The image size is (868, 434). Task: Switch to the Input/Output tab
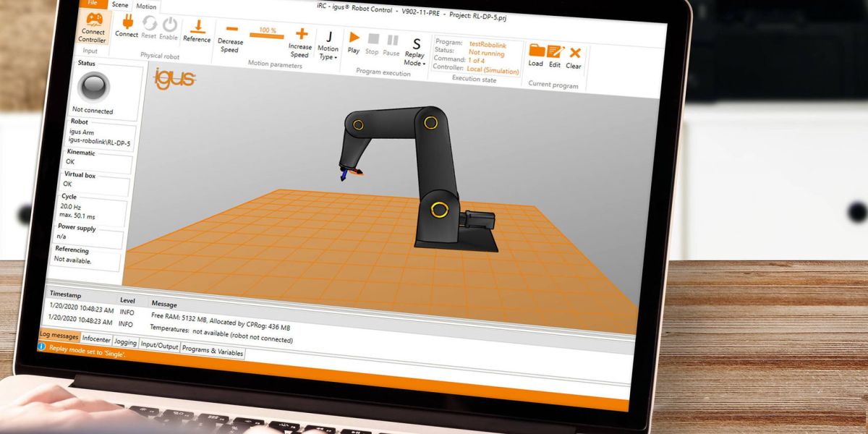tap(159, 346)
